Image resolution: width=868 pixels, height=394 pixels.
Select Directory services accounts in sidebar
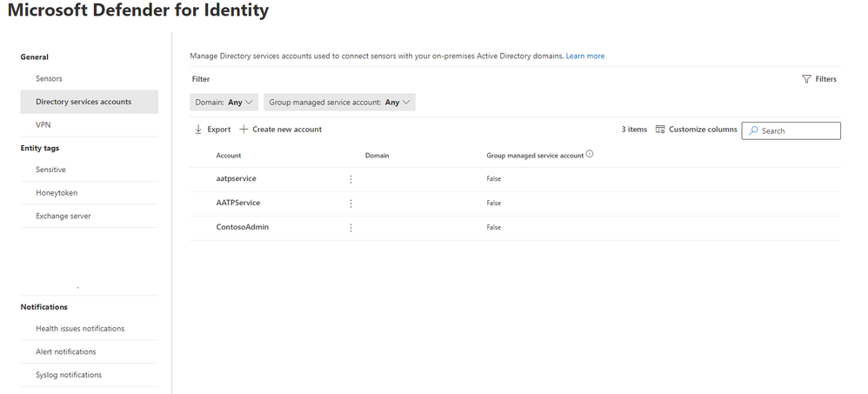click(89, 102)
